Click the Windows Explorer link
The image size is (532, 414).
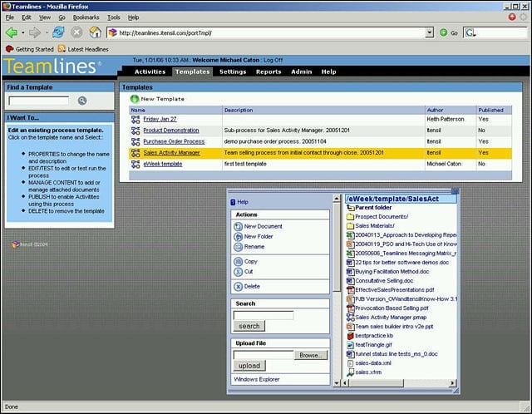point(257,379)
